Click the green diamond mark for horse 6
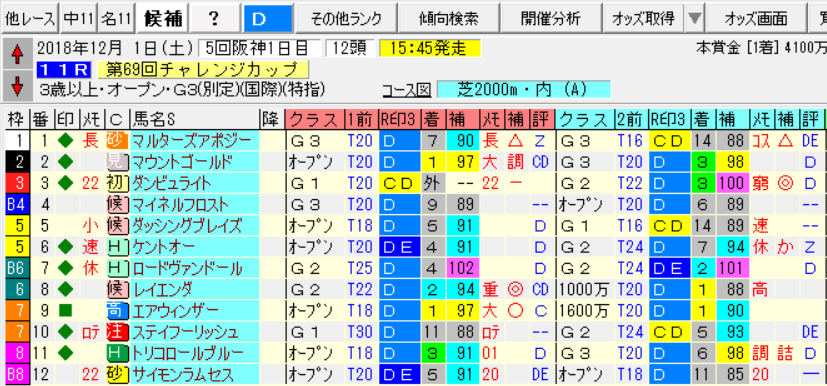 66,247
